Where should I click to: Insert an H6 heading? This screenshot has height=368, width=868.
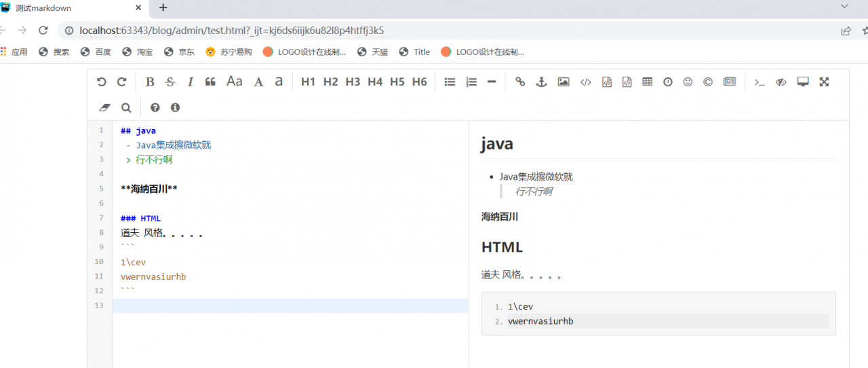coord(420,81)
